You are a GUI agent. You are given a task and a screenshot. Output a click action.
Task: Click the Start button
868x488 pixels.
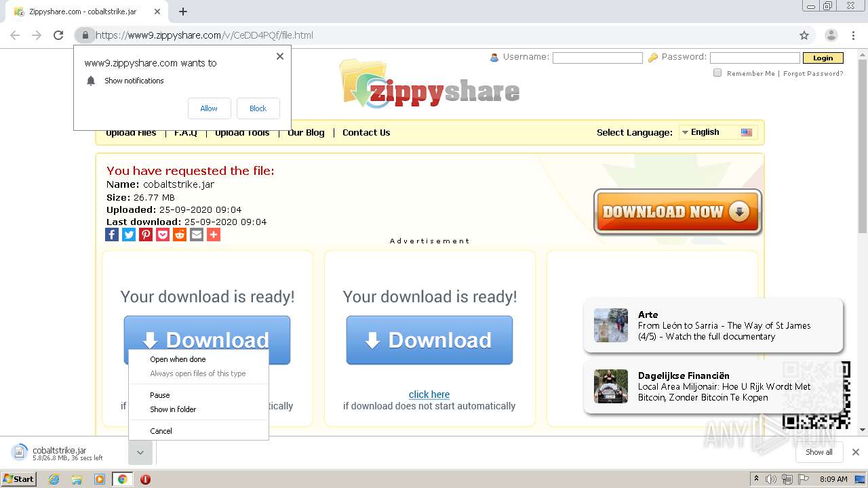18,479
